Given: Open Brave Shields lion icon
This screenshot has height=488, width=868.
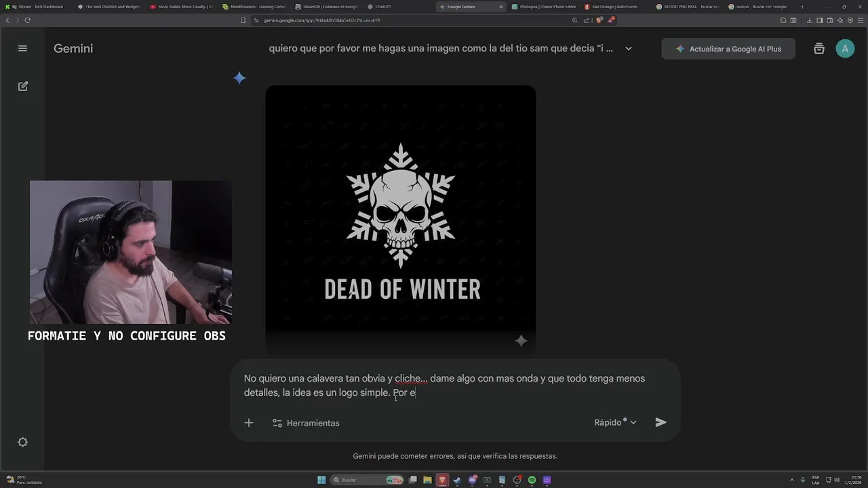Looking at the screenshot, I should pos(599,20).
